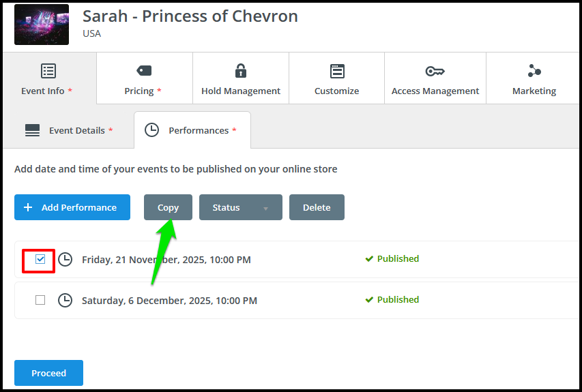Select the Event Details sub-tab
The image size is (582, 392).
click(x=69, y=130)
